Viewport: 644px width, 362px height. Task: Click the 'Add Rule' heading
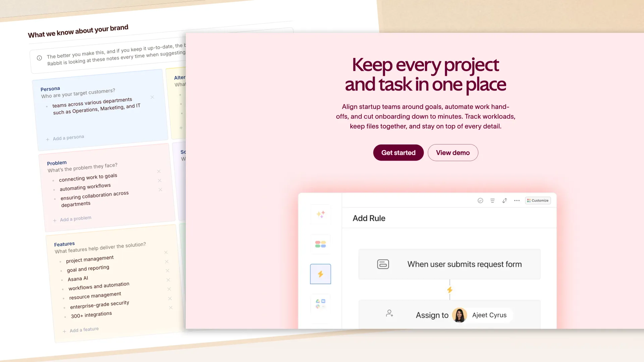coord(369,218)
